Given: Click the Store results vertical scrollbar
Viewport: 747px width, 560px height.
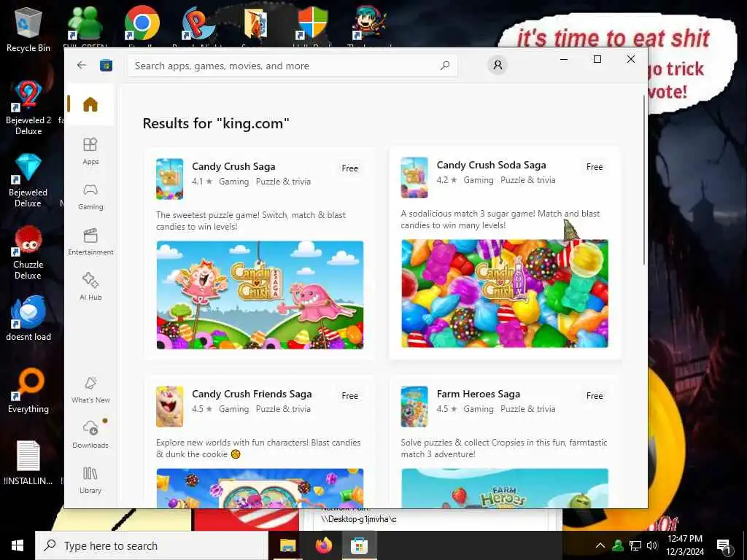Looking at the screenshot, I should [x=644, y=180].
